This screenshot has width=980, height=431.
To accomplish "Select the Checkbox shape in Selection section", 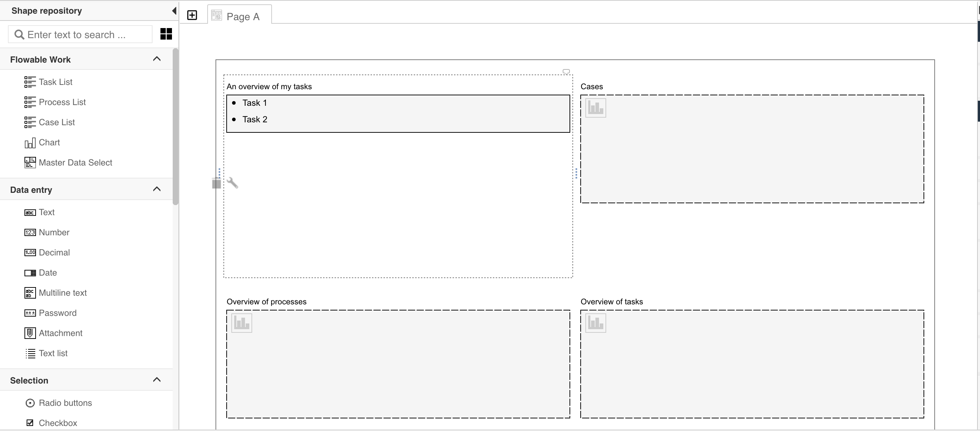I will point(58,423).
